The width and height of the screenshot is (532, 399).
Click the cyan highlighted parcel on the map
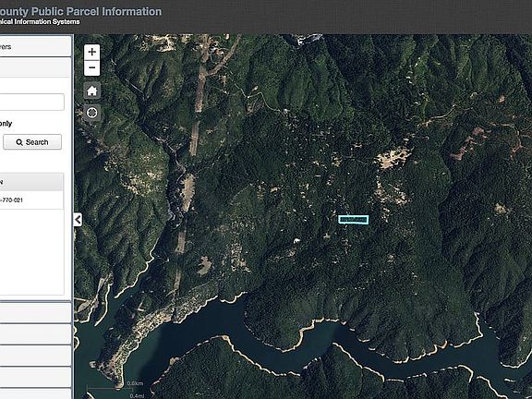click(354, 220)
